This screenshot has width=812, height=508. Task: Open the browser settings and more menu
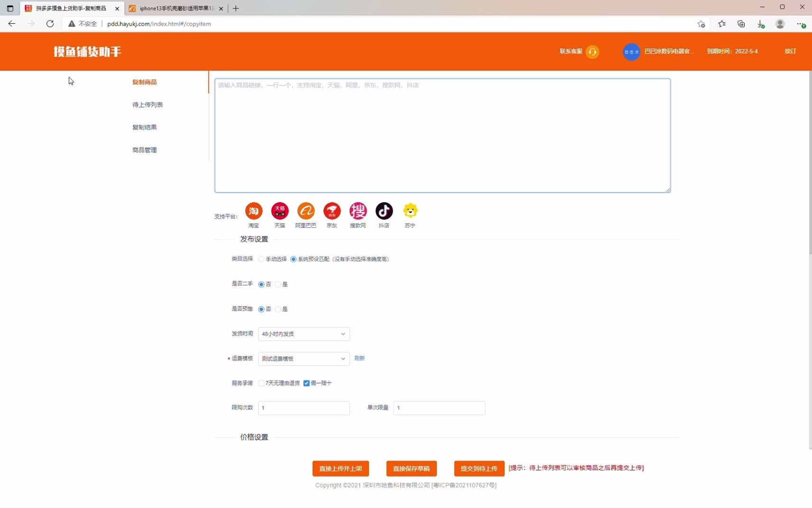coord(801,24)
